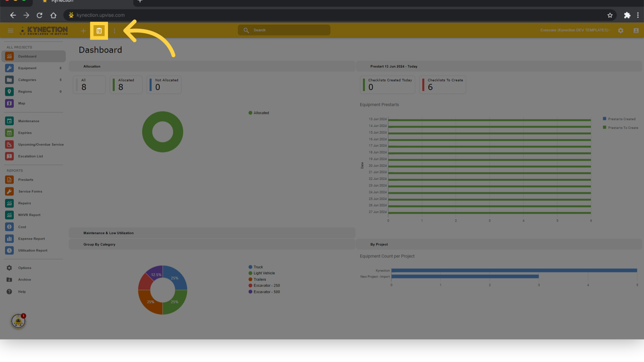
Task: Click the chatbot avatar with notification badge
Action: [x=18, y=321]
